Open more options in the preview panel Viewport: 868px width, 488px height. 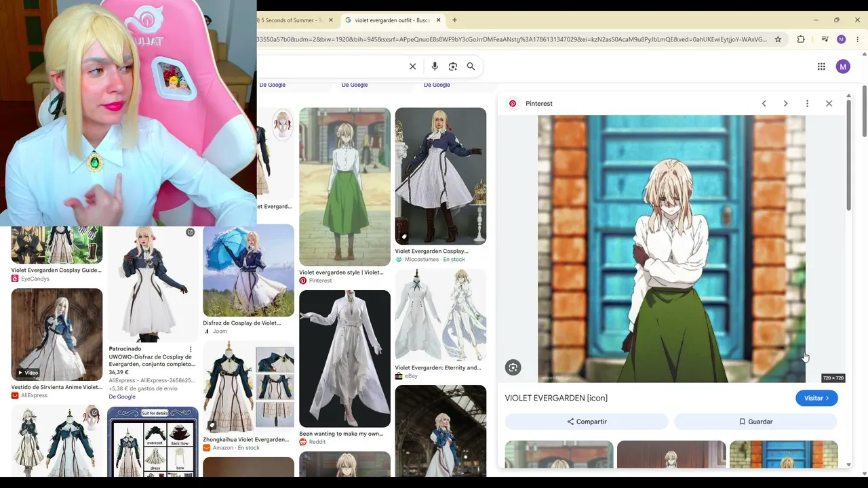807,104
